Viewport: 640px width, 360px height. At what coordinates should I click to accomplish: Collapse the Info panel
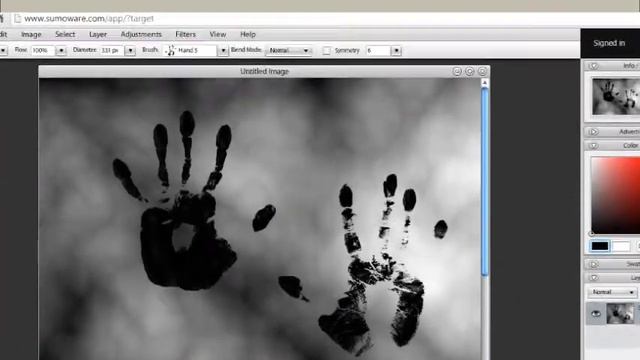[x=593, y=66]
